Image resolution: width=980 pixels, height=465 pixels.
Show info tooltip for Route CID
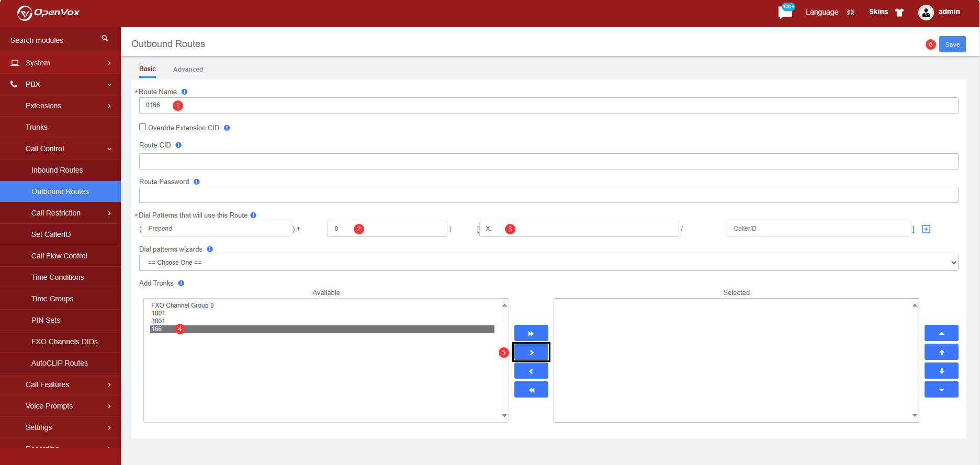(178, 145)
